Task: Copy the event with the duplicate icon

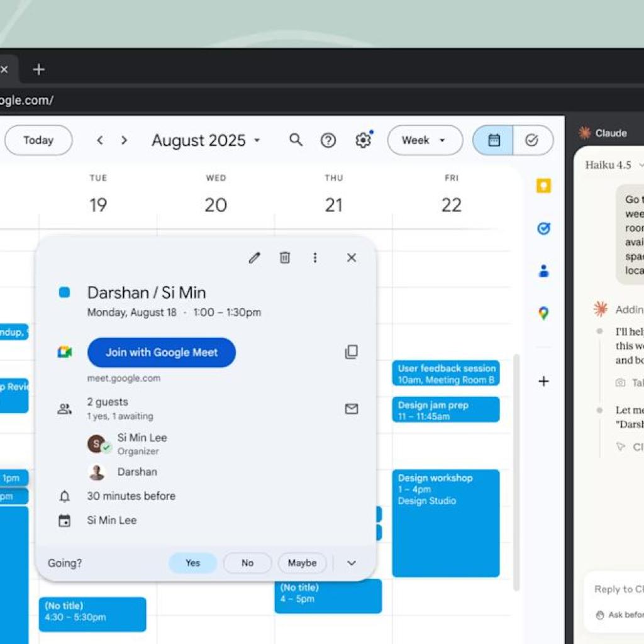Action: [351, 352]
